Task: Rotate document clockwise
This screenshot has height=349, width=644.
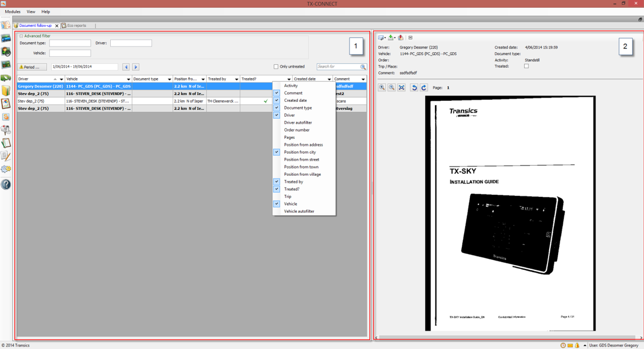Action: tap(424, 88)
